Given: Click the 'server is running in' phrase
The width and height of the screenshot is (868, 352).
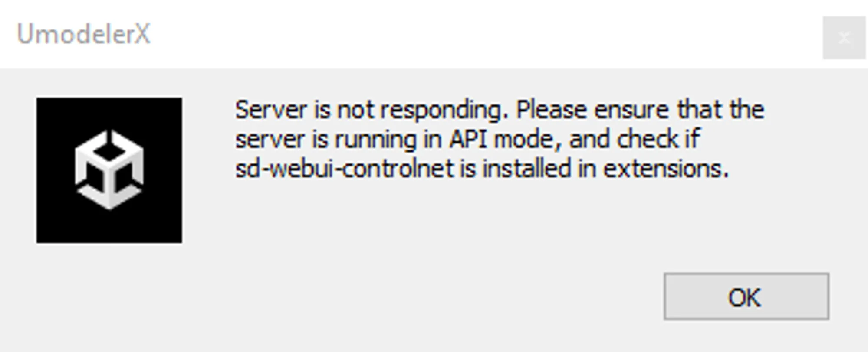Looking at the screenshot, I should 339,139.
